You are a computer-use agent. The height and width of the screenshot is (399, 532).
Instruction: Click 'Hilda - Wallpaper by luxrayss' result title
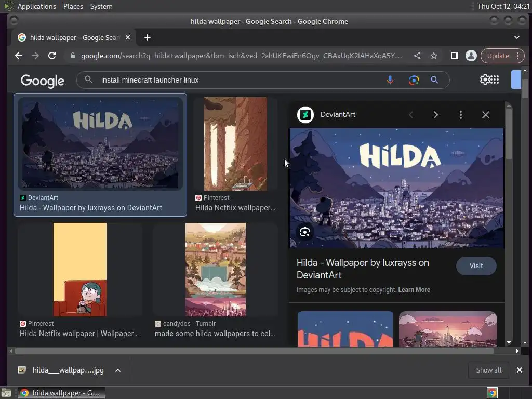pos(90,208)
